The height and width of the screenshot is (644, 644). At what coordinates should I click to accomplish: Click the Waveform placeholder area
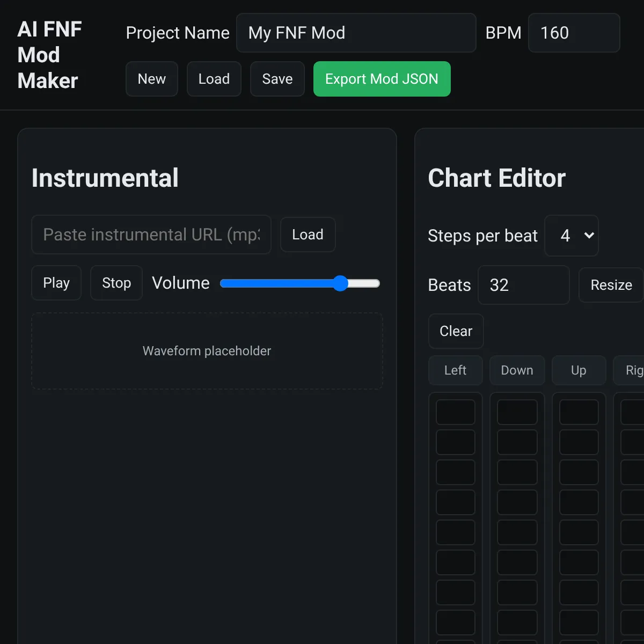(x=207, y=351)
